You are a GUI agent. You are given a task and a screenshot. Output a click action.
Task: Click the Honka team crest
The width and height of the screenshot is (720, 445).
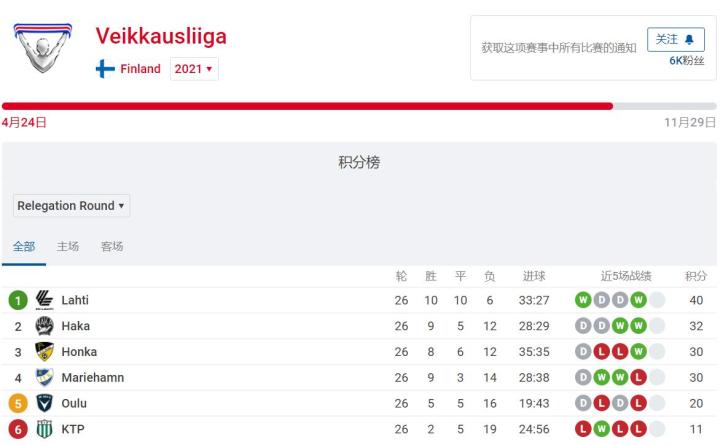[x=44, y=352]
